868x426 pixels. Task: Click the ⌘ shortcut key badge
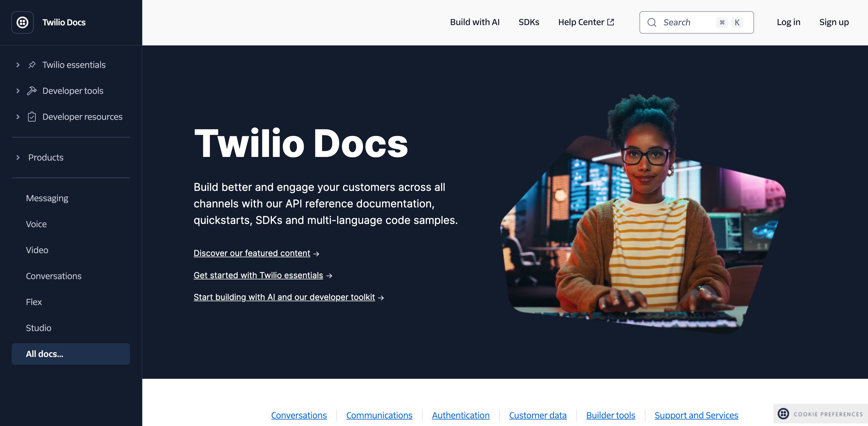click(x=722, y=22)
